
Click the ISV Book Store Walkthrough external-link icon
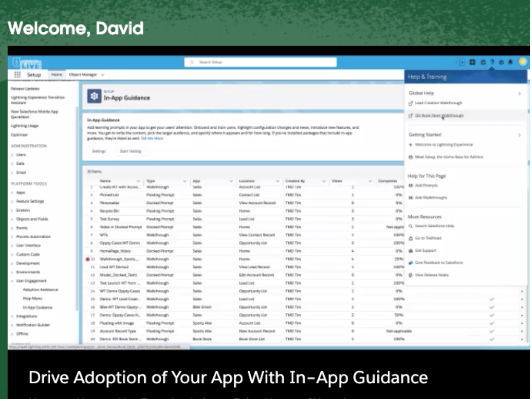coord(410,115)
